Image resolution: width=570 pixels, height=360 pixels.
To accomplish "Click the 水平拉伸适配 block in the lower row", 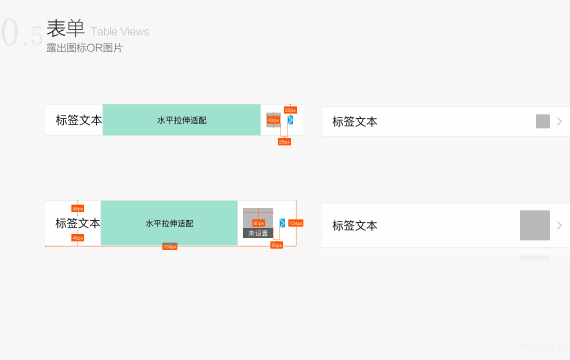I will [169, 223].
